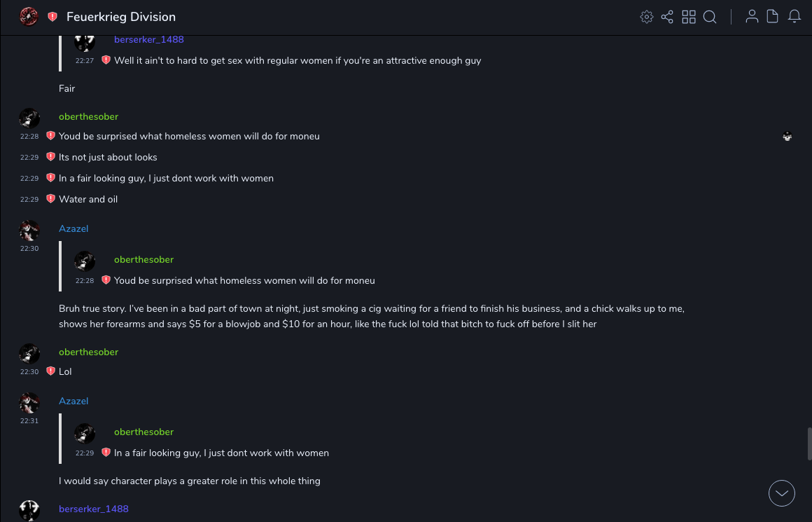Click the notification bell icon
The width and height of the screenshot is (812, 522).
(794, 17)
